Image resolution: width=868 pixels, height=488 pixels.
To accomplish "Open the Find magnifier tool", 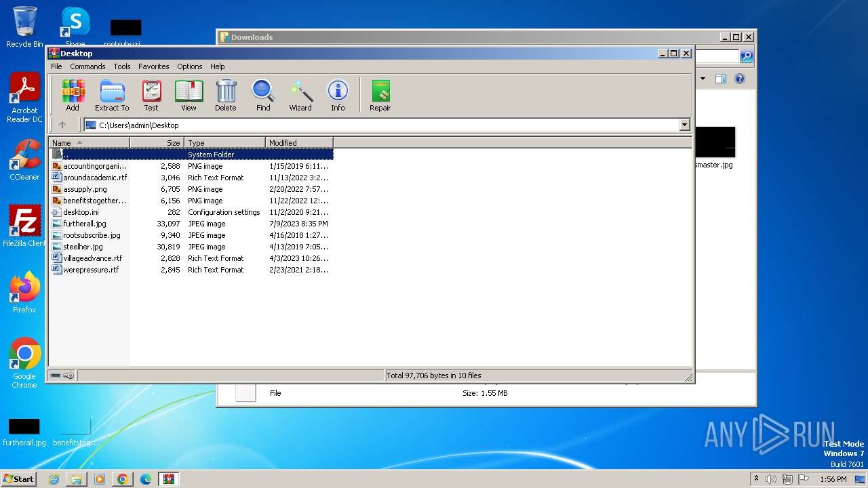I will [x=263, y=95].
